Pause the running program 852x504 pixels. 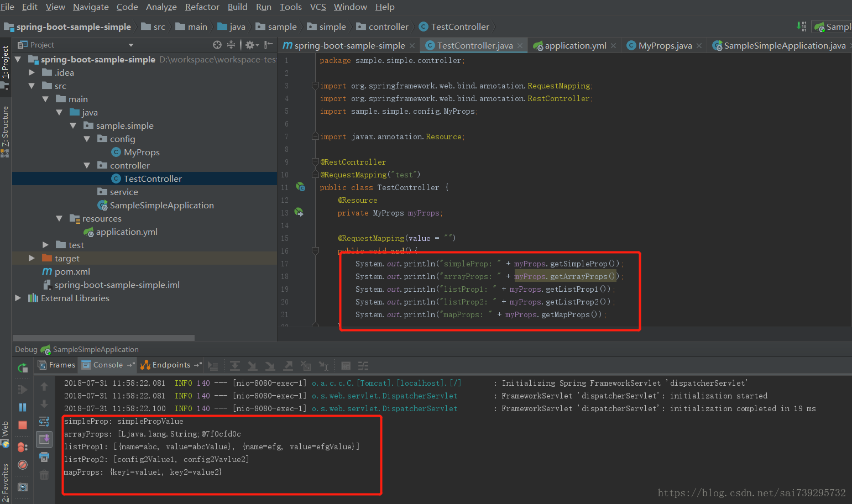(x=23, y=407)
